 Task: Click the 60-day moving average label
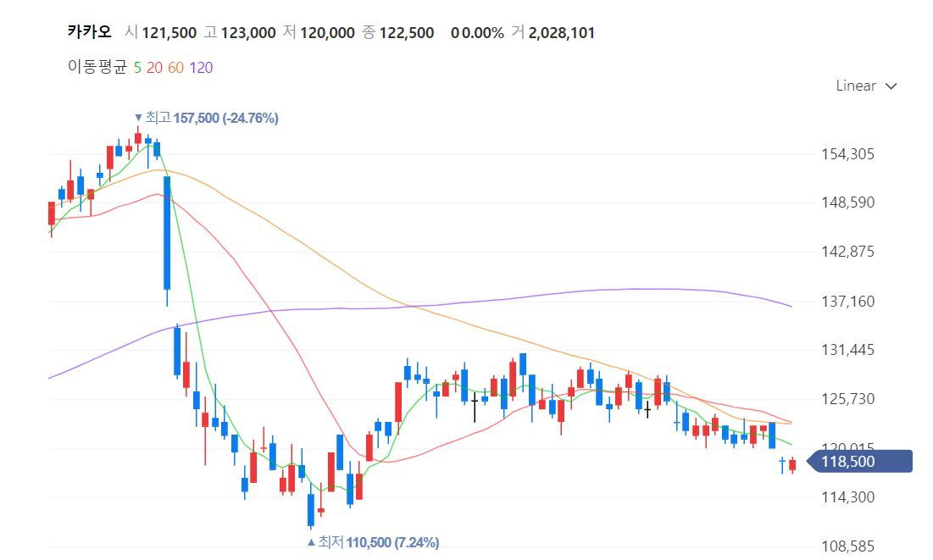tap(175, 68)
